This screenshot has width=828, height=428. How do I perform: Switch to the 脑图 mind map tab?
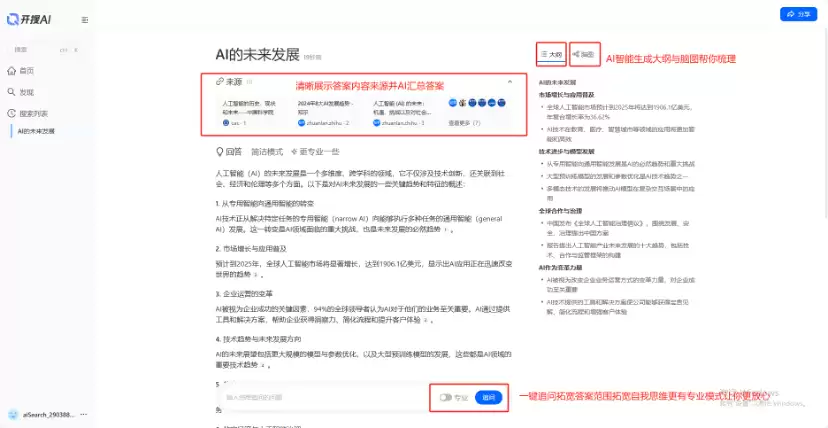(585, 54)
